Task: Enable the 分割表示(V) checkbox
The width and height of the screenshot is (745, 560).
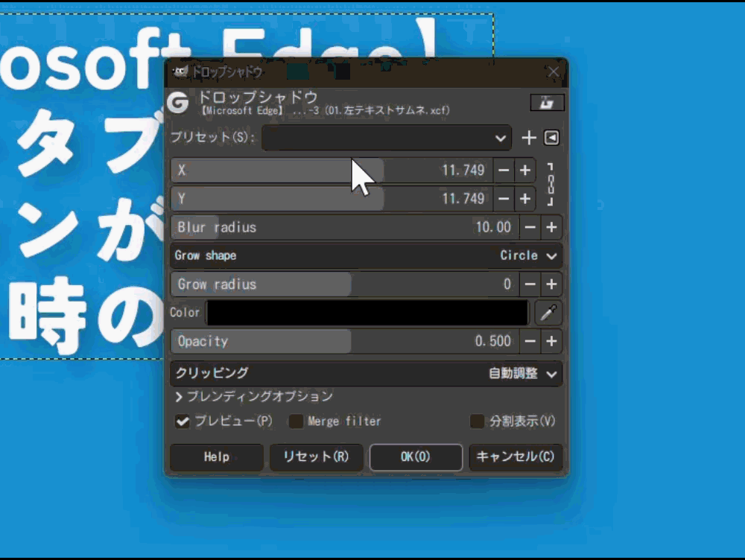Action: point(477,421)
